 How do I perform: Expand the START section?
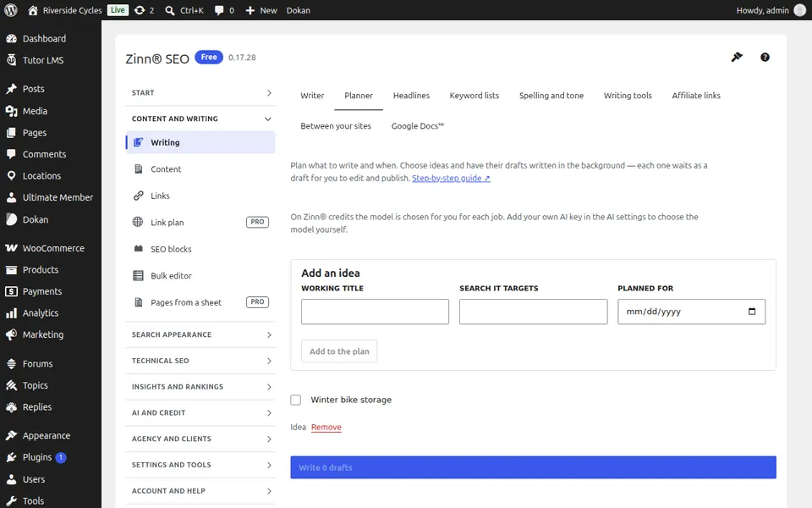tap(200, 93)
